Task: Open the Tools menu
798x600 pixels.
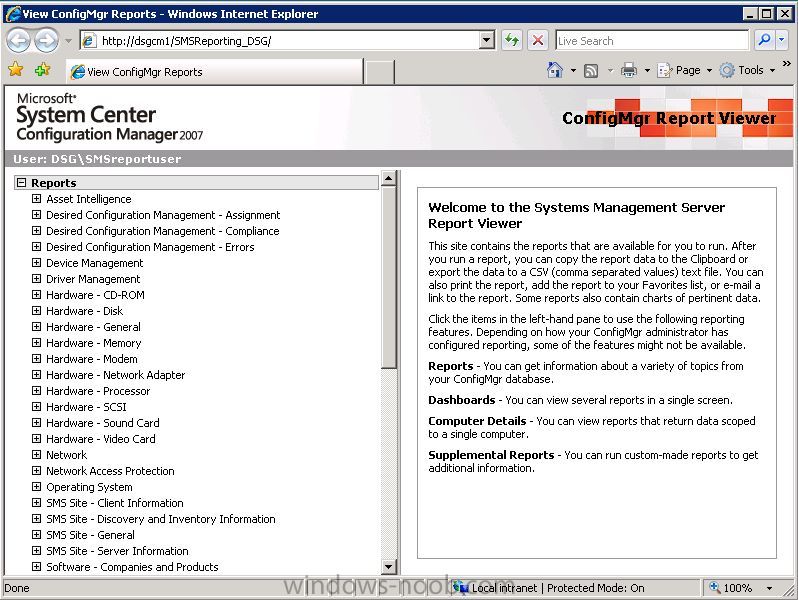Action: coord(747,70)
